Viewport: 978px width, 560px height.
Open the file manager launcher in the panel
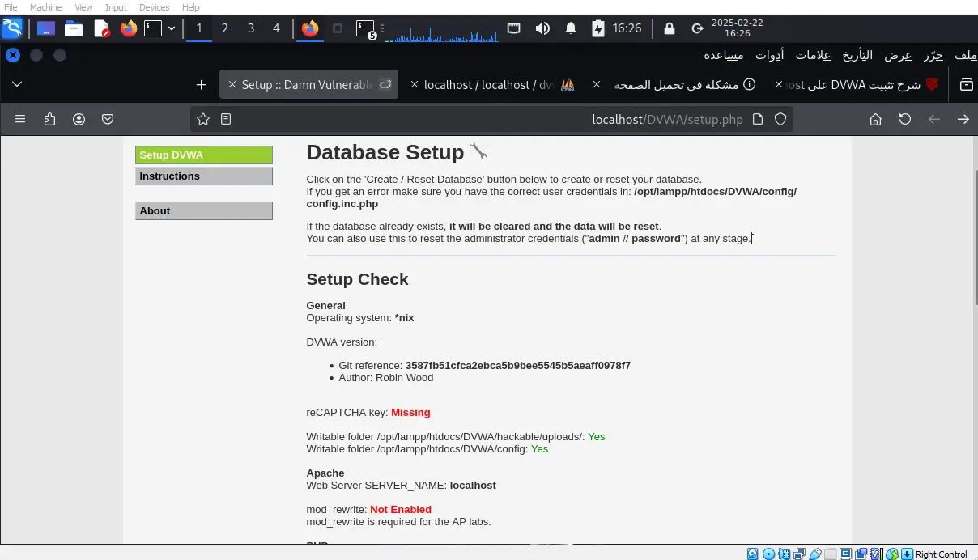[74, 28]
